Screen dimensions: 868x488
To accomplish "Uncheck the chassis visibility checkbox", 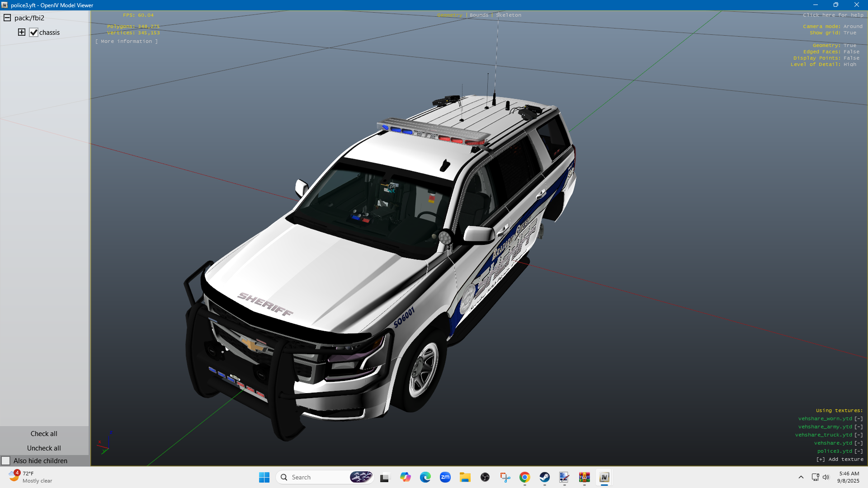I will click(34, 32).
